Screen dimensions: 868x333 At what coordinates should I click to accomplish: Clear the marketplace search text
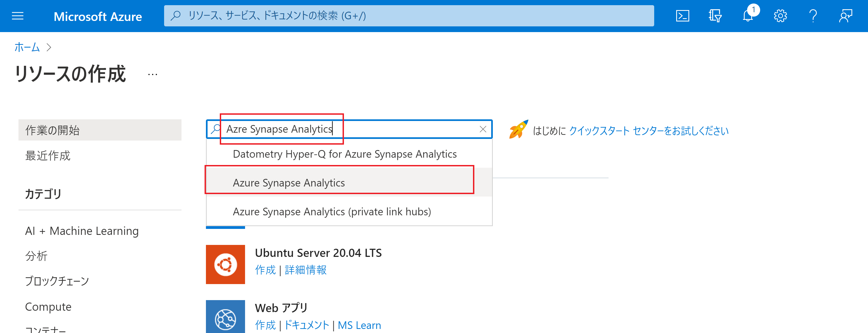pos(482,129)
